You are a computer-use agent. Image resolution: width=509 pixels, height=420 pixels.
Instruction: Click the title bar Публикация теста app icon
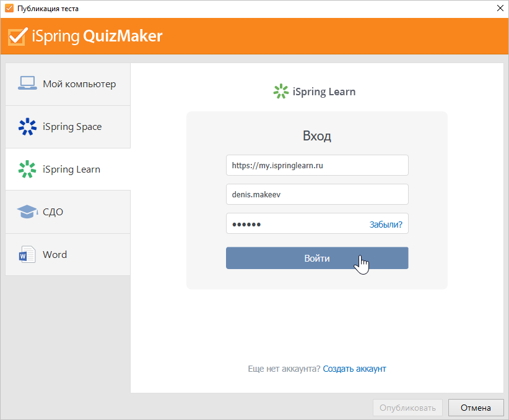click(x=9, y=9)
